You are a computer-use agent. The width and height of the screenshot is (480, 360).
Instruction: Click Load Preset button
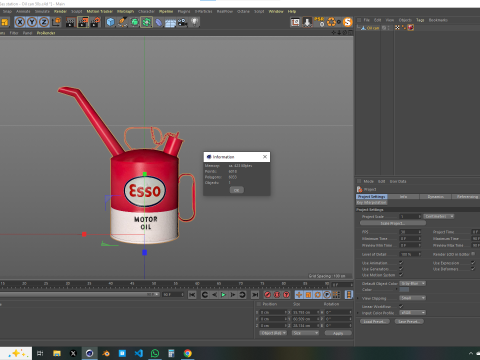[375, 321]
